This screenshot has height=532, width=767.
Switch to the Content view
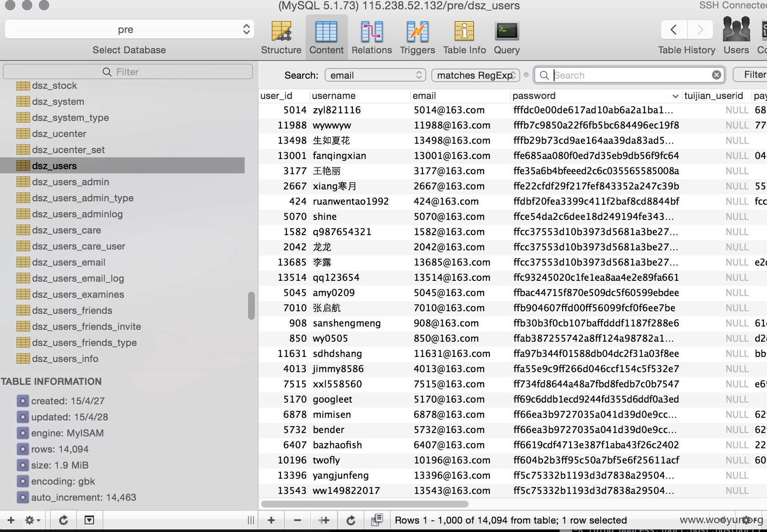pos(326,38)
